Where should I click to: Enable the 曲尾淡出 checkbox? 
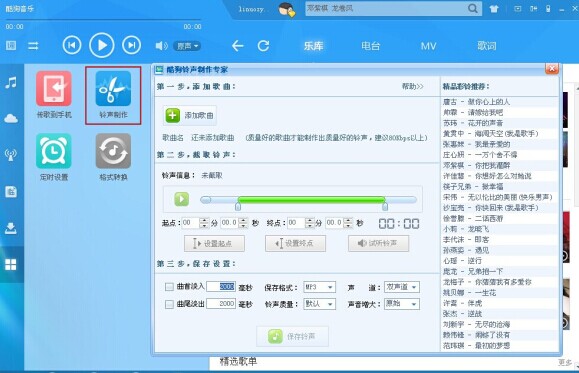coord(169,304)
